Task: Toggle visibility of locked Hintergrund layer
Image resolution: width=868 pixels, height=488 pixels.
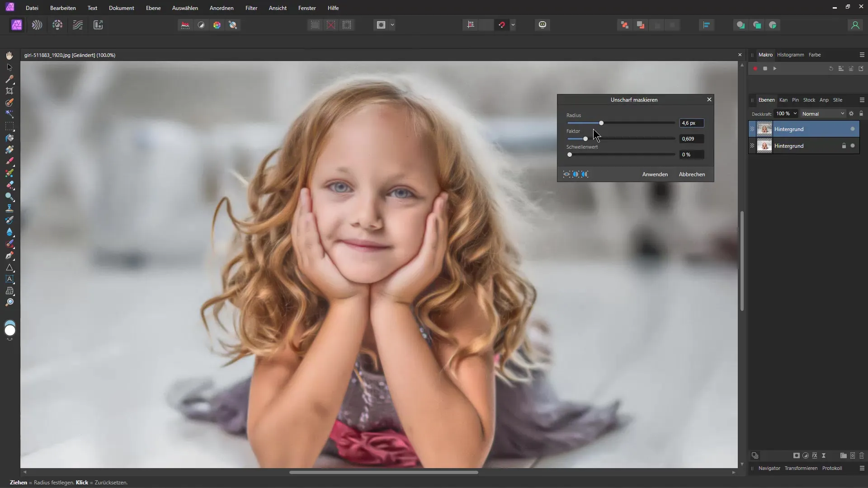Action: (853, 146)
